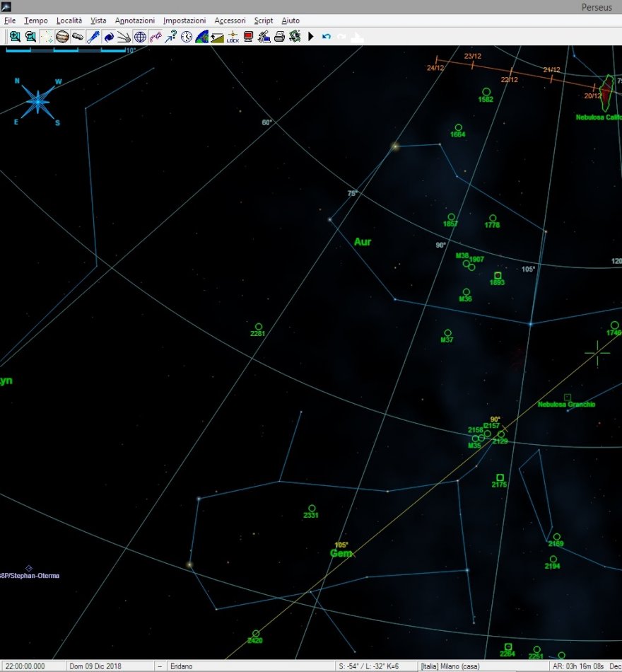
Task: Open the Impostazioni menu
Action: coord(184,21)
